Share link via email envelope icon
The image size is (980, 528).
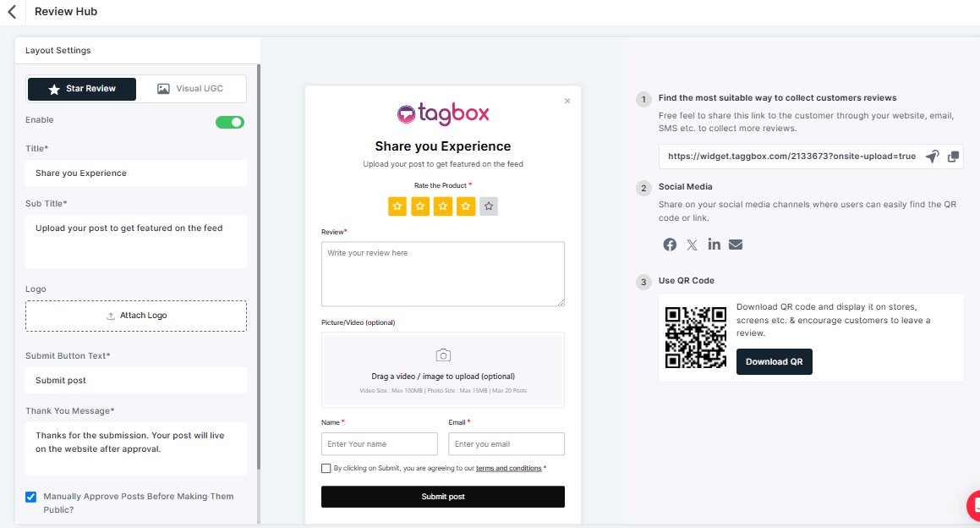point(736,244)
